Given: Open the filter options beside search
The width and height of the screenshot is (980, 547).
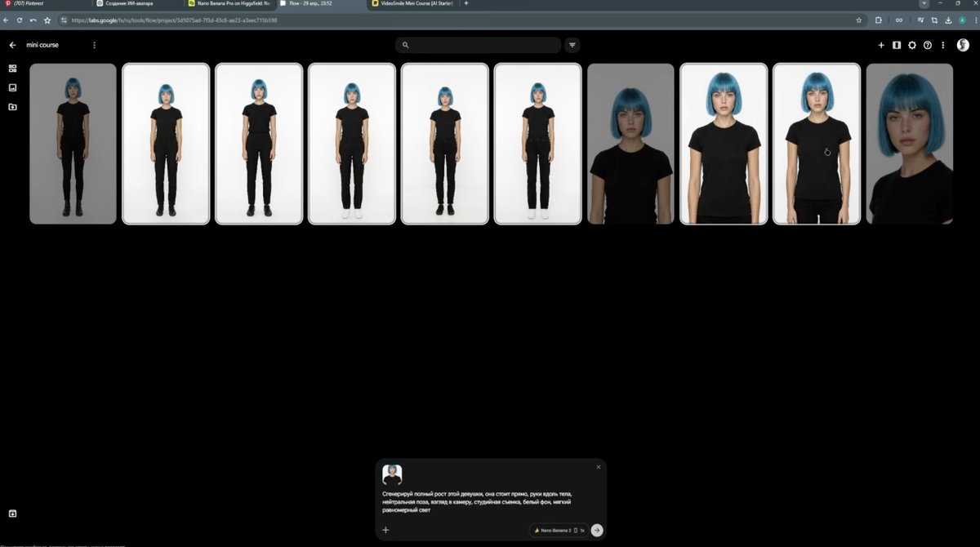Looking at the screenshot, I should pos(572,45).
